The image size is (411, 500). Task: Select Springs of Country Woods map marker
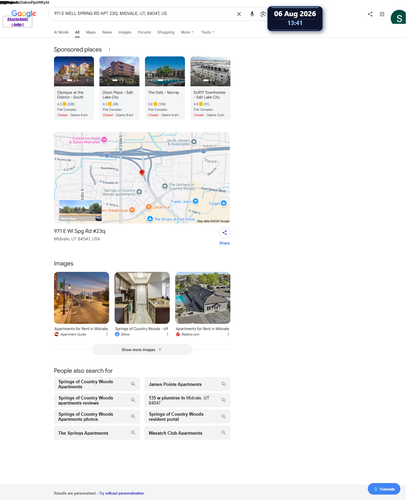coord(139,192)
